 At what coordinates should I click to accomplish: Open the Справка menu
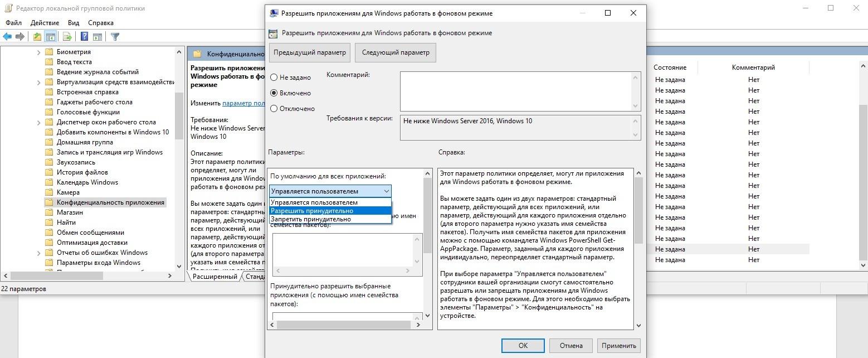click(101, 23)
